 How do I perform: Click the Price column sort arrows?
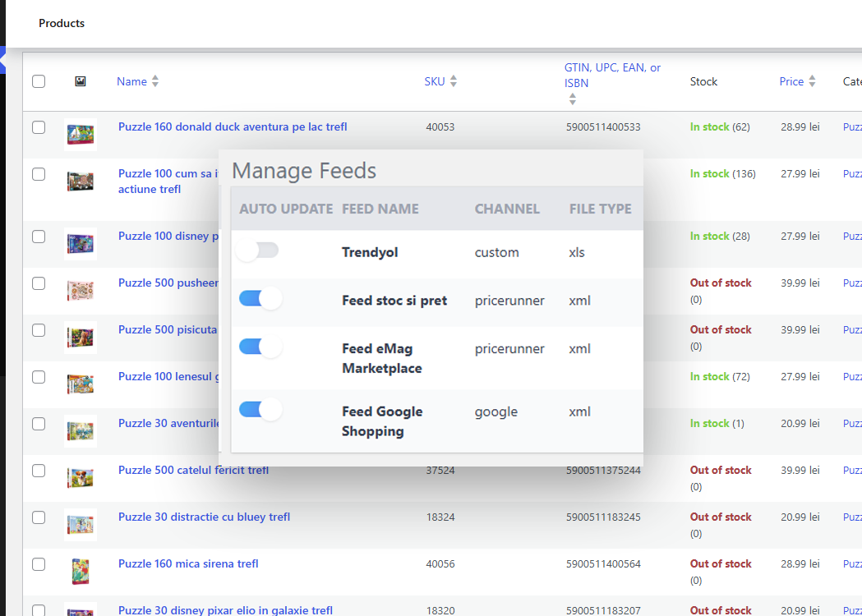(x=812, y=81)
